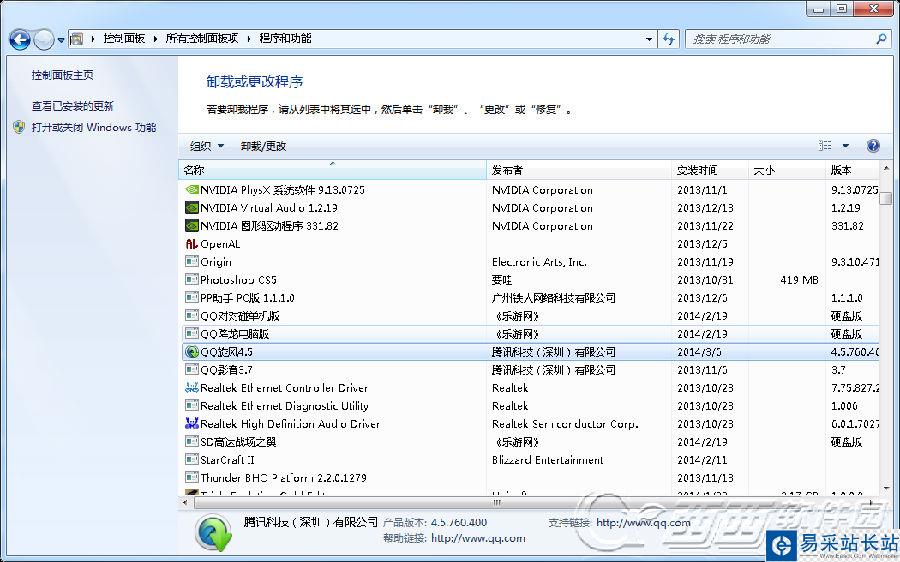
Task: Click the Photoshop CS5 program icon
Action: coord(192,280)
